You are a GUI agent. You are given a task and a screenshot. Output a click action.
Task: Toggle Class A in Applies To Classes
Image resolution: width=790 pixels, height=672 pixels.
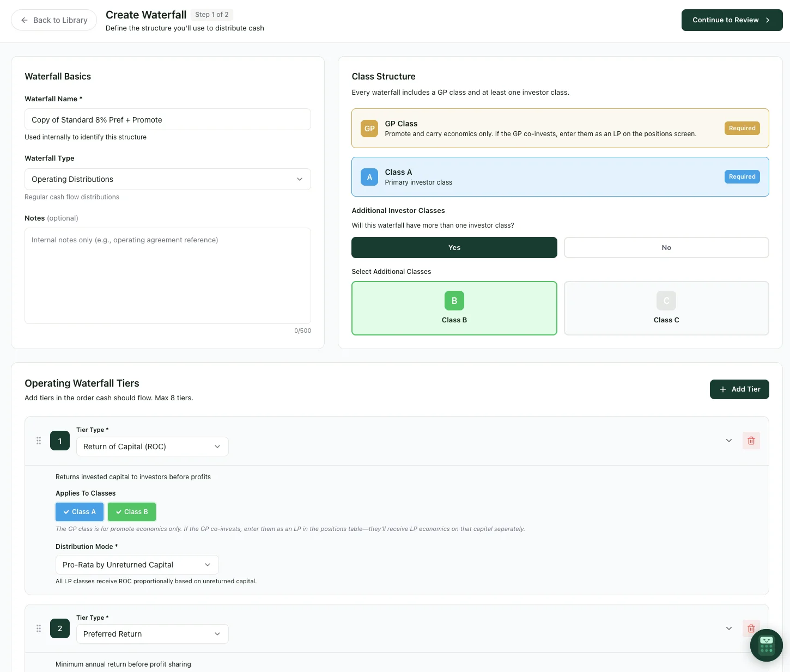(80, 511)
